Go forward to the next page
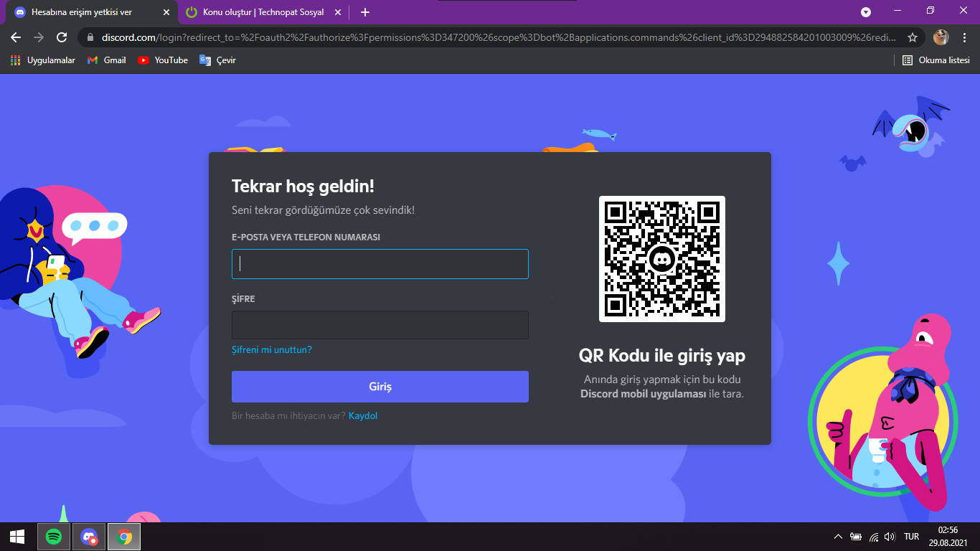The height and width of the screenshot is (551, 980). (39, 37)
